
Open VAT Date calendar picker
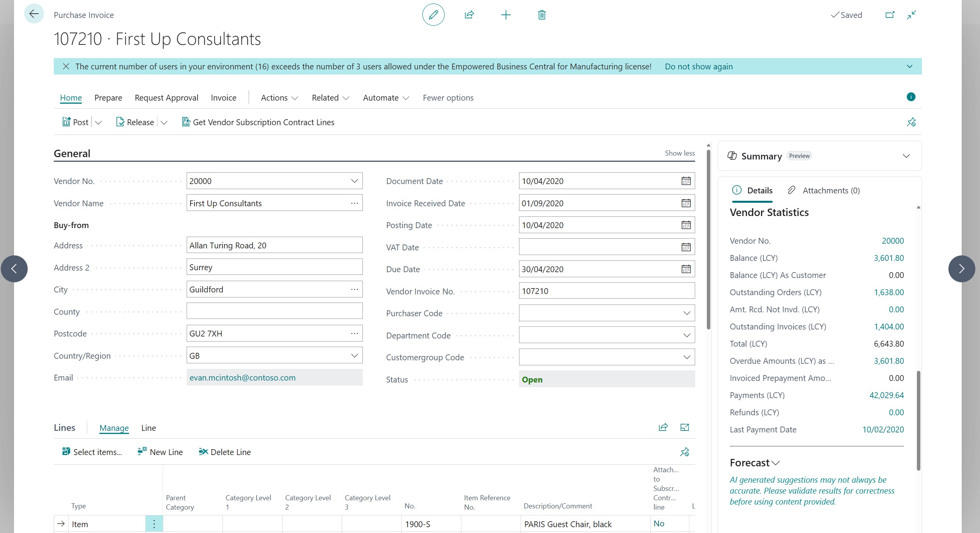pyautogui.click(x=686, y=247)
